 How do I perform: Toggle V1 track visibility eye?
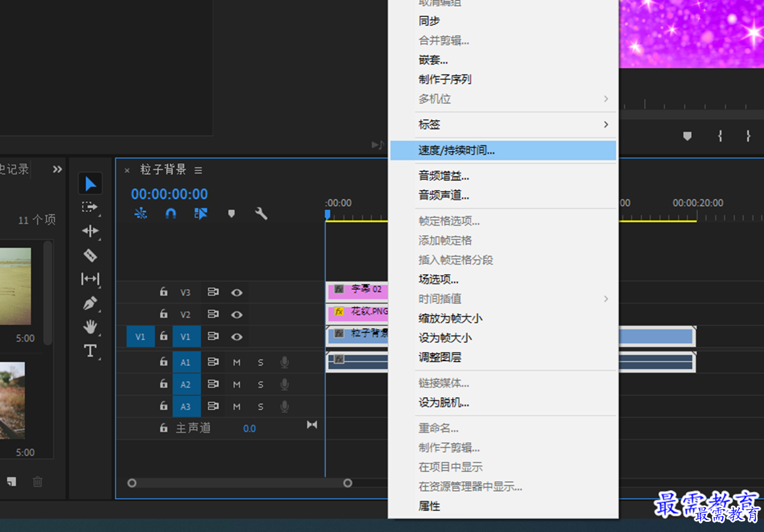coord(237,337)
